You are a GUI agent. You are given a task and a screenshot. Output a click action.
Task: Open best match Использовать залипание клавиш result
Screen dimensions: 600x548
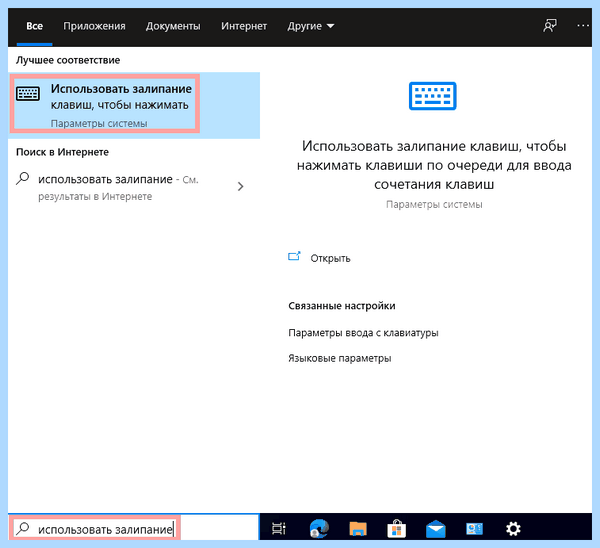[135, 105]
